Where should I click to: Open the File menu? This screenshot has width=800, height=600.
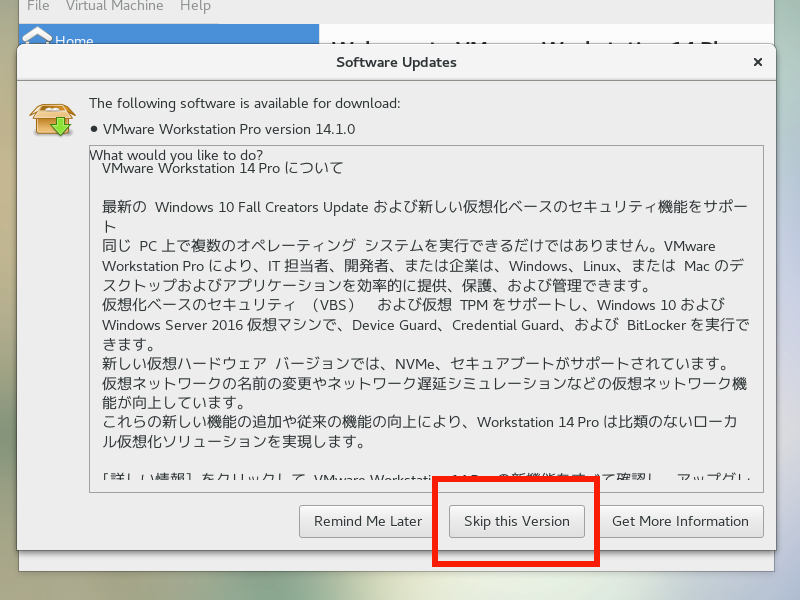click(x=39, y=6)
